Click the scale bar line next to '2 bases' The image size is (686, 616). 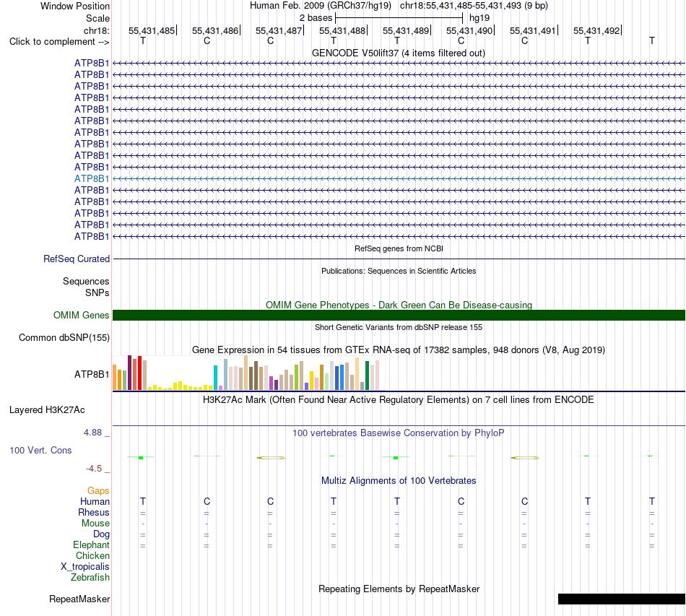399,18
